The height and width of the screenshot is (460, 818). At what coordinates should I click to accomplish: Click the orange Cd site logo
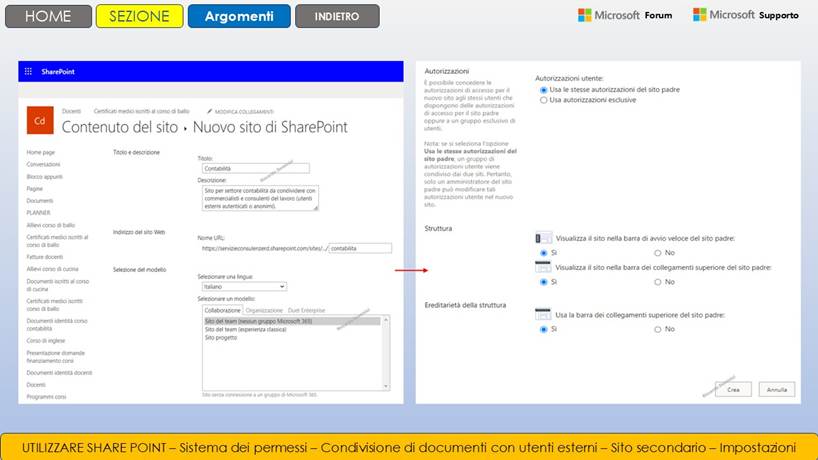point(40,120)
